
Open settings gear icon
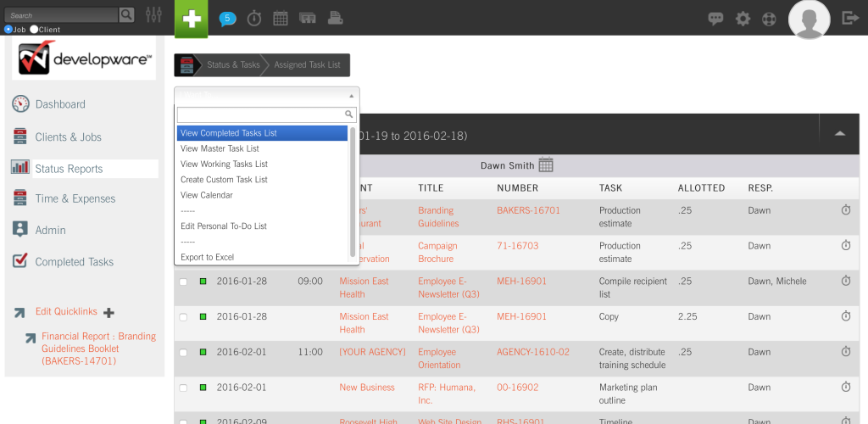[743, 19]
